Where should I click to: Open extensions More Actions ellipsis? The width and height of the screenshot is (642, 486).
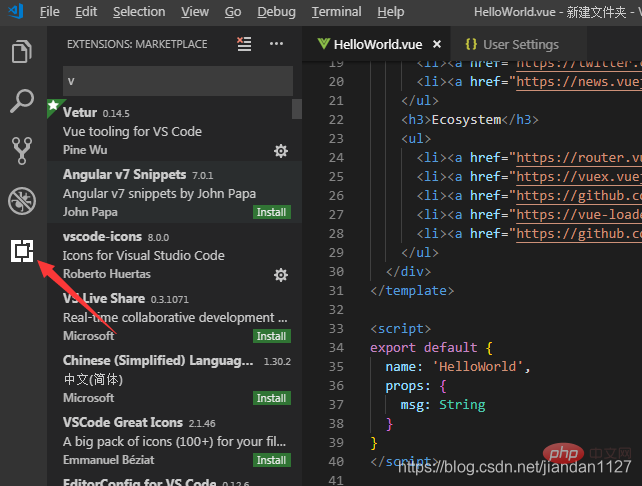(276, 43)
